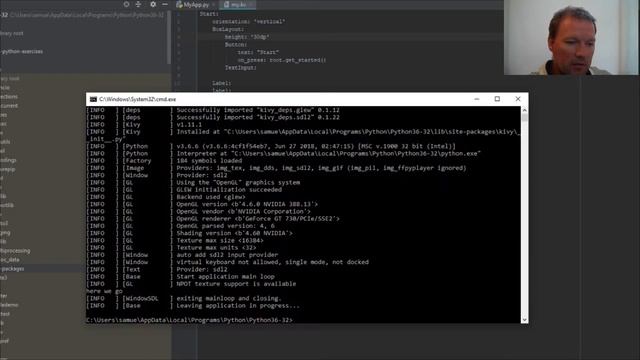
Task: Click the 'text: Start' code line
Action: click(258, 52)
